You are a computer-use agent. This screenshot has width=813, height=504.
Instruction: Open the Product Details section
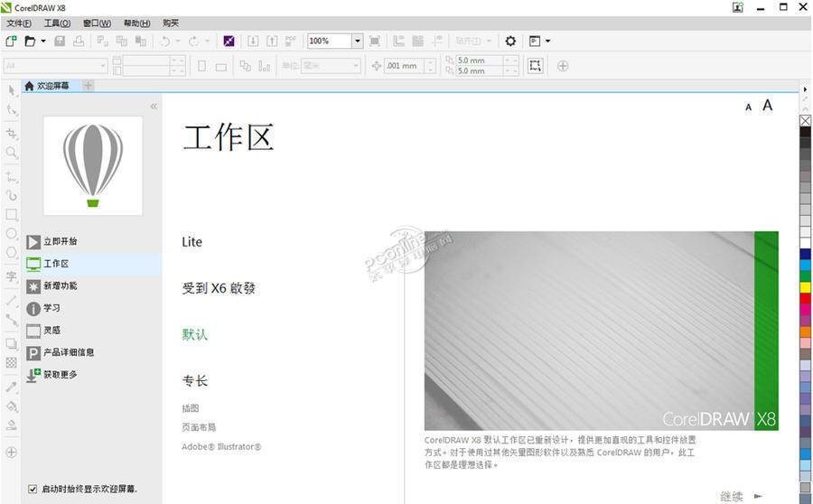(61, 352)
